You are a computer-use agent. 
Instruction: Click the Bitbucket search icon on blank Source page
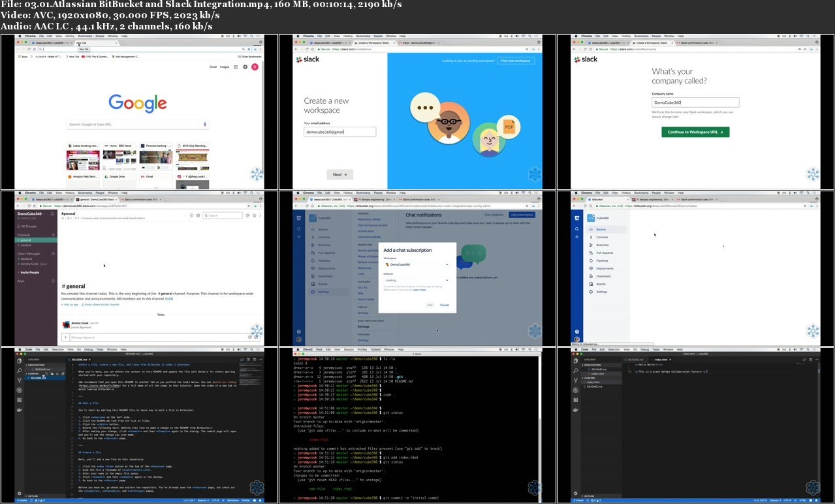pos(577,229)
